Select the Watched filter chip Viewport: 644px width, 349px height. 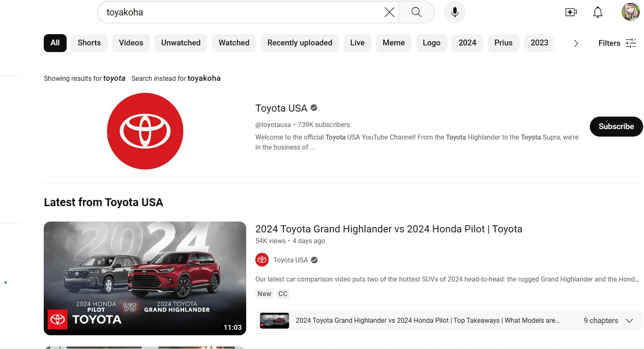click(234, 43)
